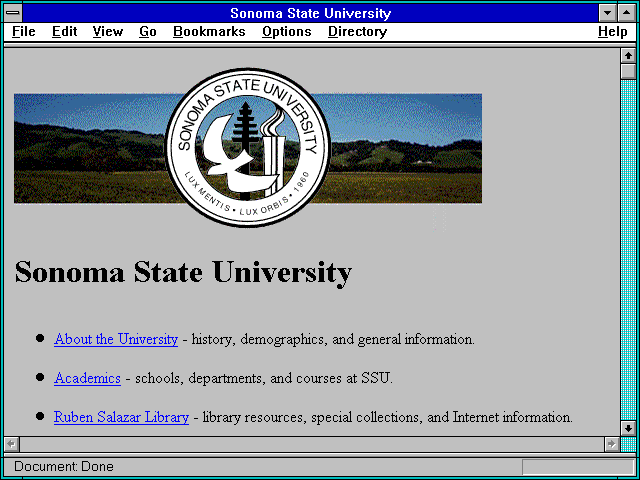This screenshot has height=480, width=640.
Task: Open the File menu
Action: point(24,32)
